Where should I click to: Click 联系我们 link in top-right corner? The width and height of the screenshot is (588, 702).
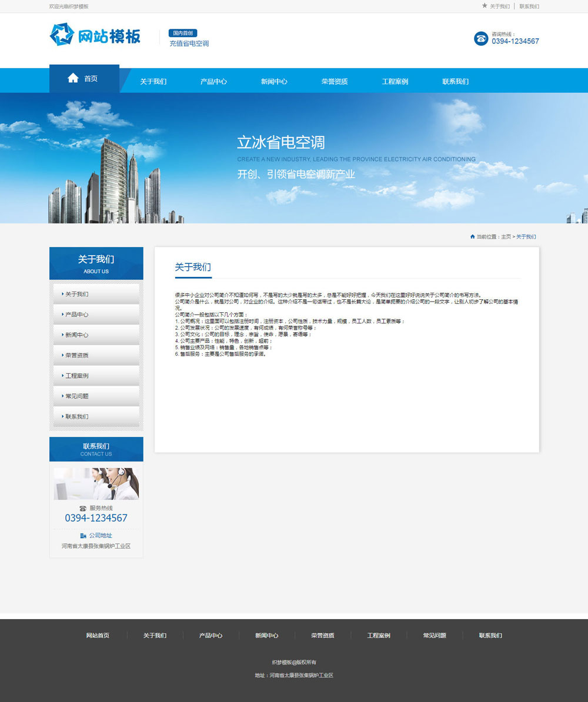click(x=529, y=6)
